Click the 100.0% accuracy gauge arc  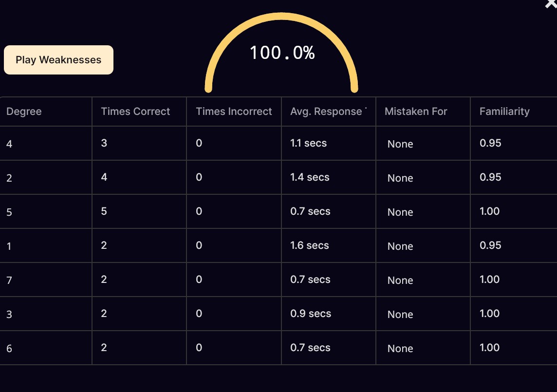point(281,53)
